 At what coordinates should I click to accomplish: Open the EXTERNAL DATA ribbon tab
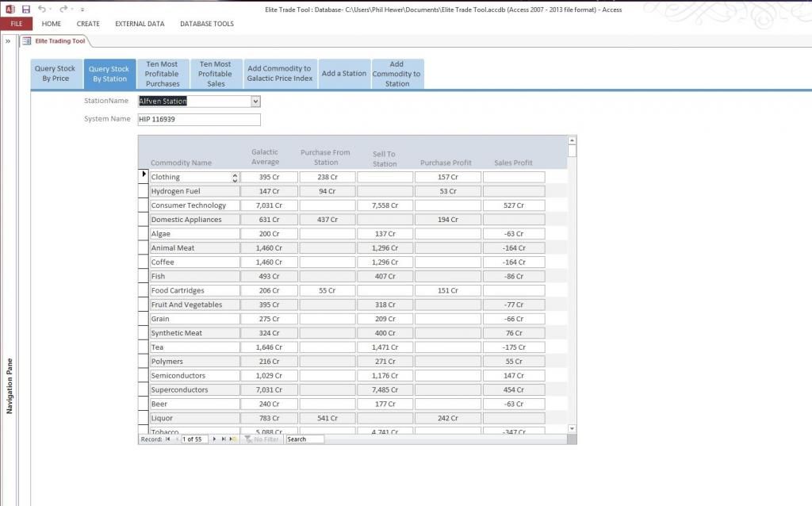(140, 24)
